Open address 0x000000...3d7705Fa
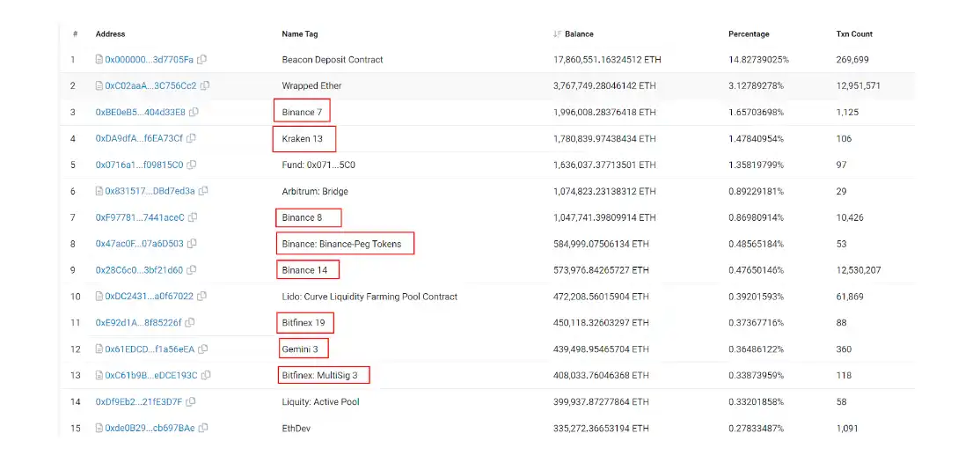Viewport: 980px width, 470px height. point(150,60)
